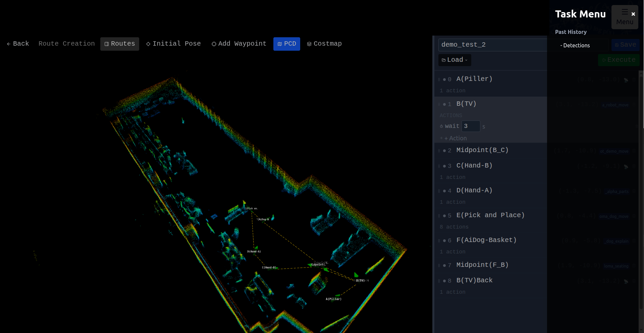Click the AiDog-B waypoint label on map
The image size is (644, 333).
[x=263, y=219]
